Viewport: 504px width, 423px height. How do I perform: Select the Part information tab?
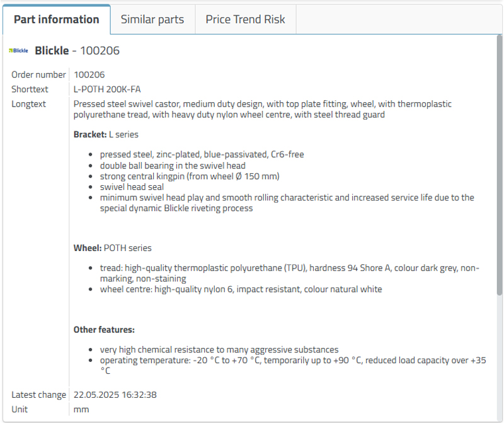(56, 20)
